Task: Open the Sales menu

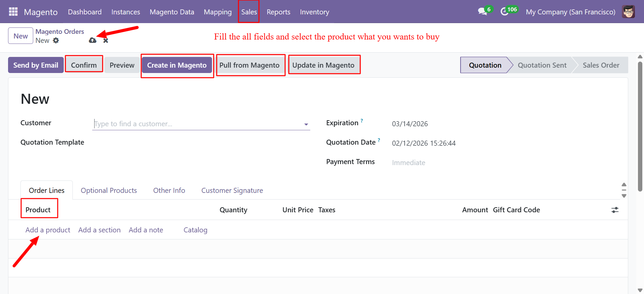Action: pos(249,12)
